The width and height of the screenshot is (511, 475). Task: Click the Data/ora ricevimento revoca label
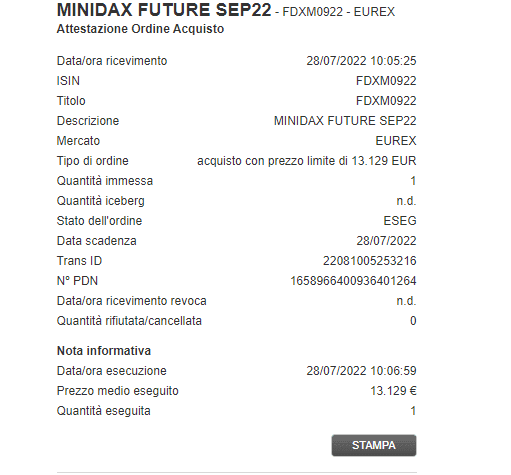tap(132, 301)
